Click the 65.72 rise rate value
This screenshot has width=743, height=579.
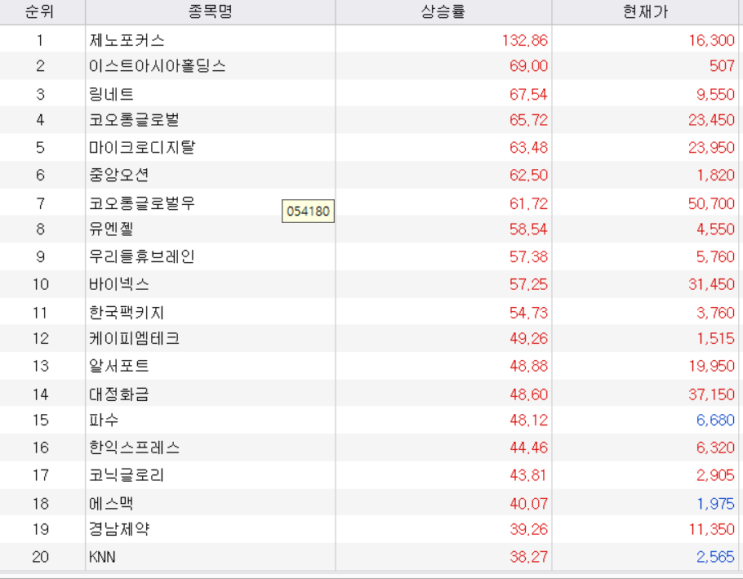(x=529, y=119)
